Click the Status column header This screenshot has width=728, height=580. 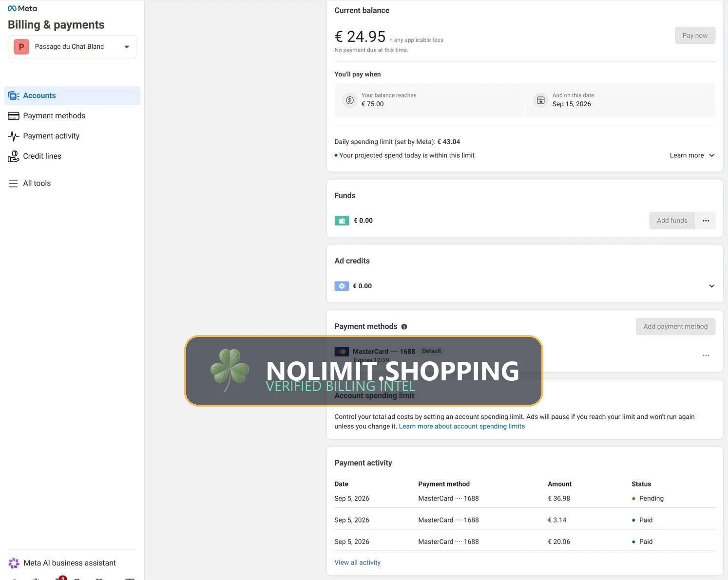(x=641, y=484)
